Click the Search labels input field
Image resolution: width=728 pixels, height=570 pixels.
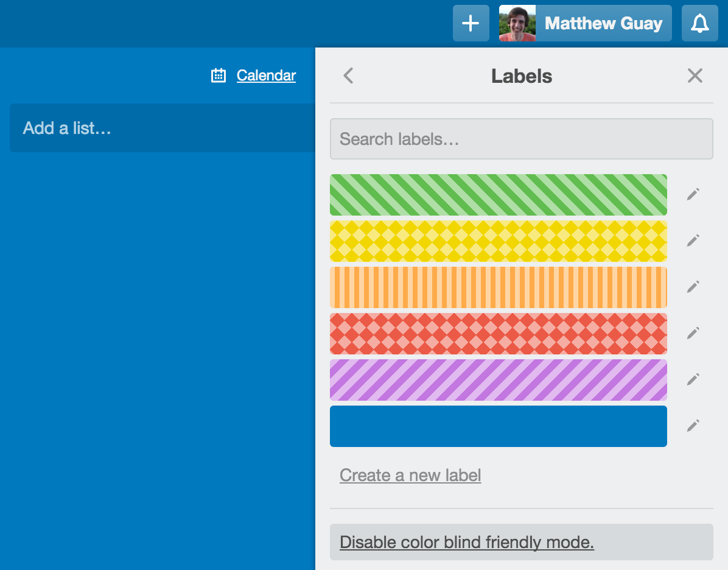pos(522,139)
